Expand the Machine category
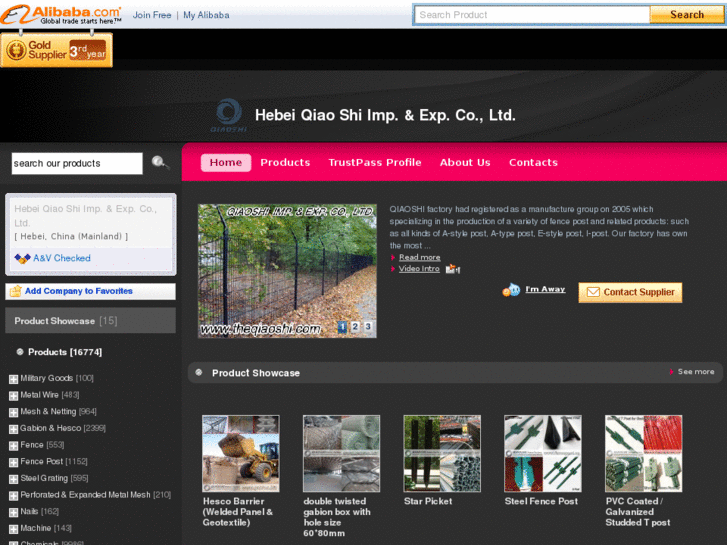The width and height of the screenshot is (727, 545). tap(13, 529)
